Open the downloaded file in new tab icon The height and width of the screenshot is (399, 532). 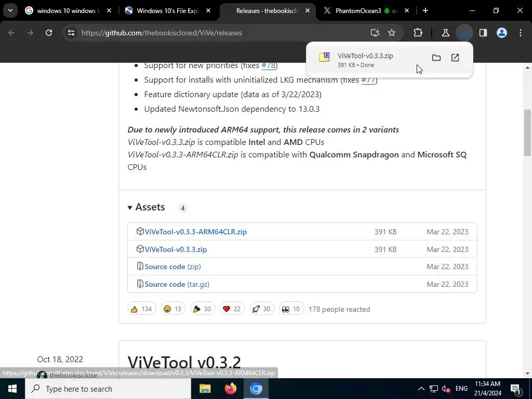(x=455, y=58)
